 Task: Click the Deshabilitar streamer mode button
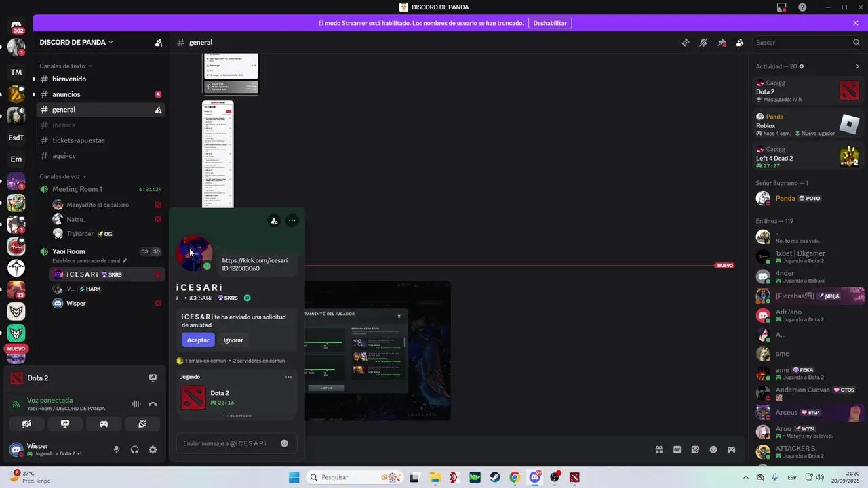point(550,23)
